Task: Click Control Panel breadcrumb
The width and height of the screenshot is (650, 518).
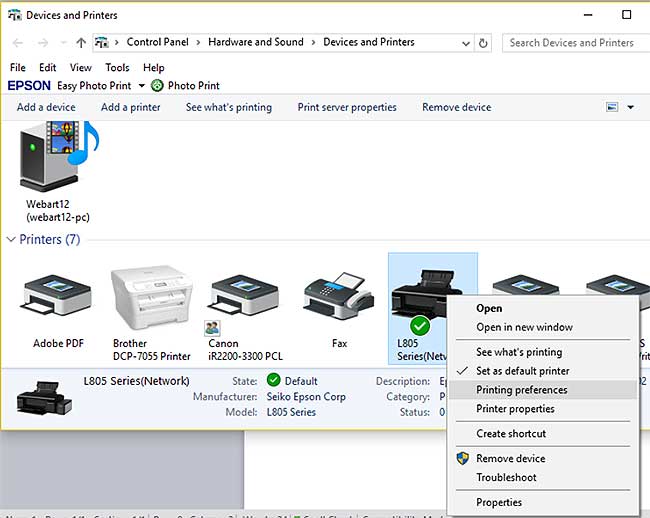Action: pyautogui.click(x=158, y=42)
